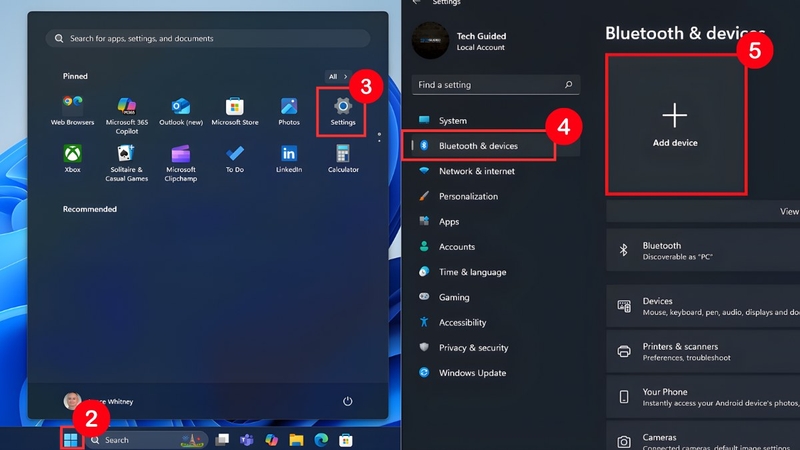Open Outlook (new) pinned app

(x=181, y=110)
